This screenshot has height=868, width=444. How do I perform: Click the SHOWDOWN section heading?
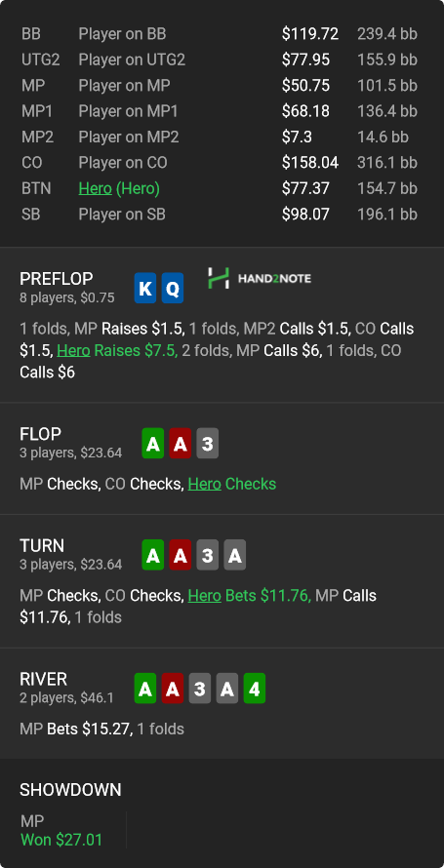[70, 790]
